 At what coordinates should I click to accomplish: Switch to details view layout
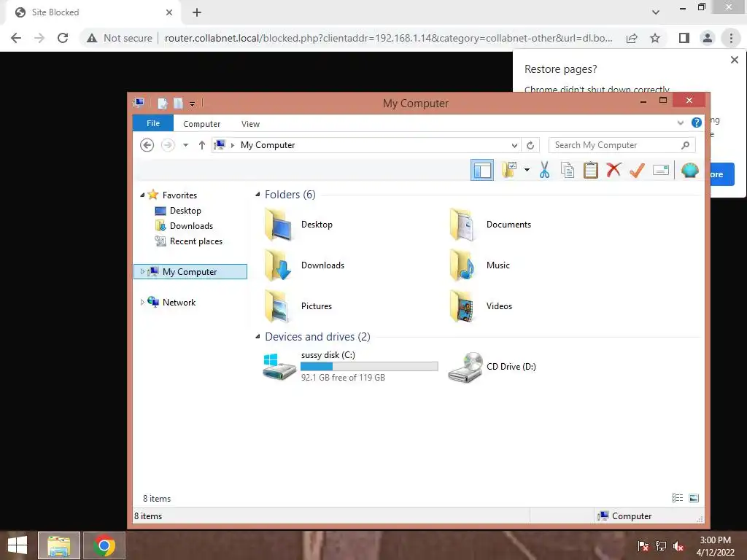click(677, 498)
